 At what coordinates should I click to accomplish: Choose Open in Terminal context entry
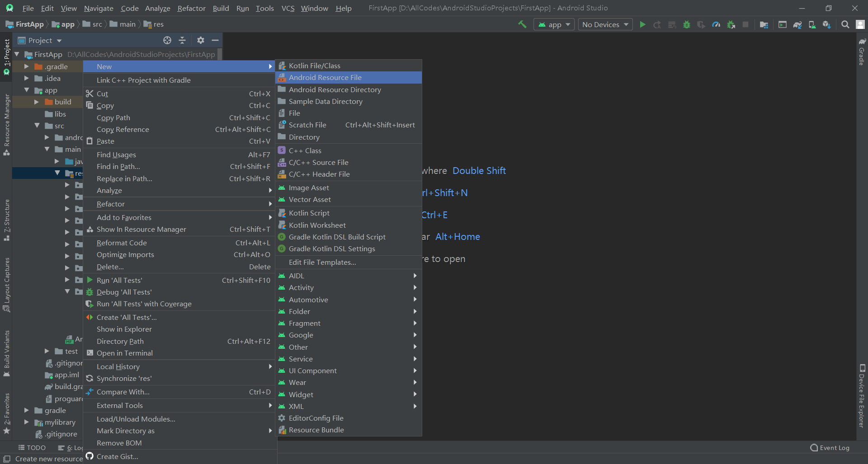(x=180, y=353)
